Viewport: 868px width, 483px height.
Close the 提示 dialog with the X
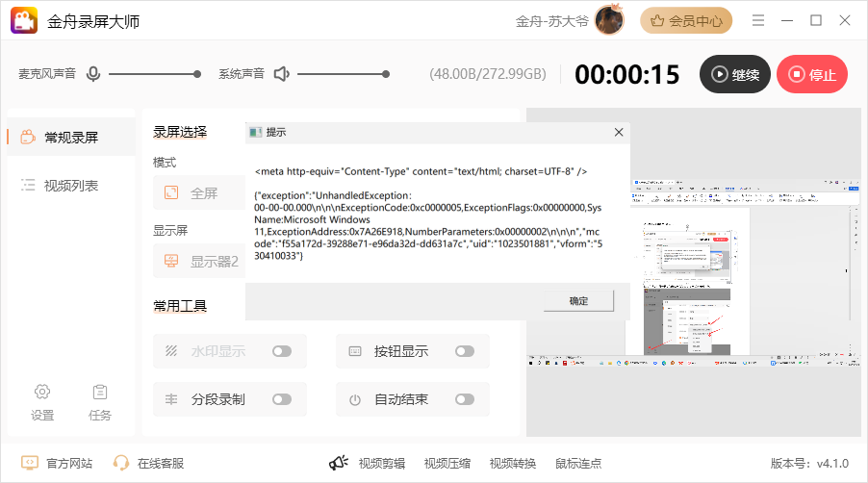click(x=619, y=132)
